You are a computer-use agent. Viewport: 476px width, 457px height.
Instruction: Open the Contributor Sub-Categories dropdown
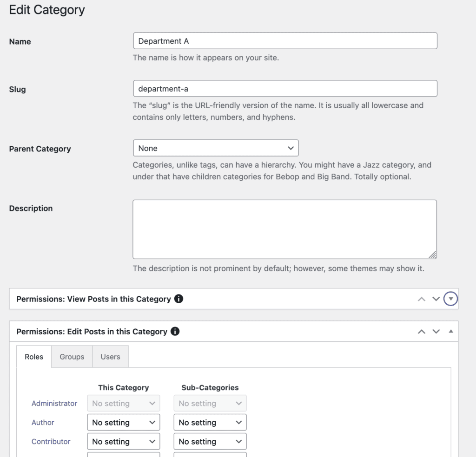click(210, 441)
